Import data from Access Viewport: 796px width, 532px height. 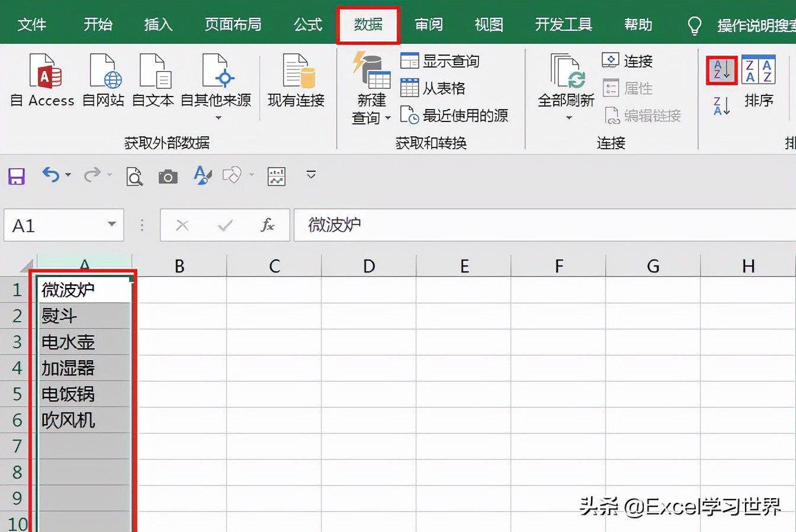[43, 81]
